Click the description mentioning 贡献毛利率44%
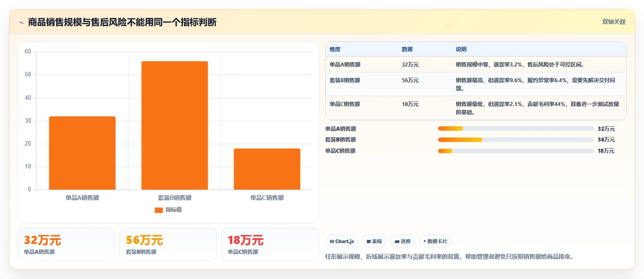644x279 pixels. (x=537, y=108)
